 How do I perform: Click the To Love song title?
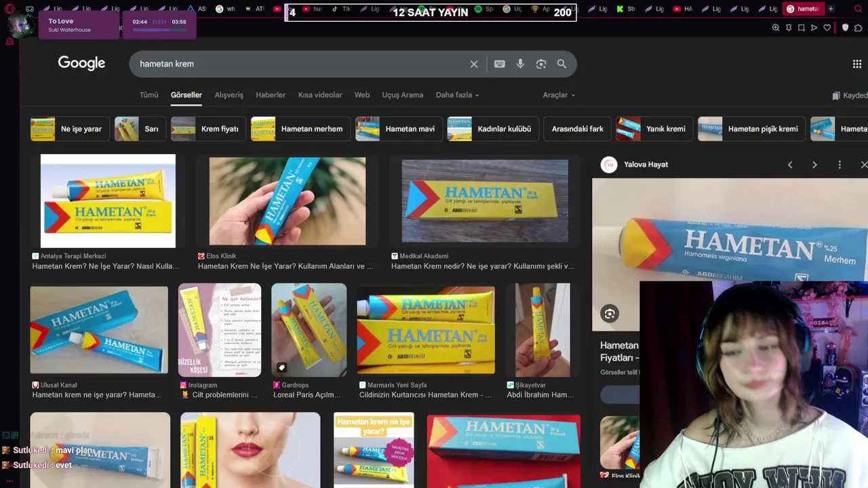coord(61,21)
